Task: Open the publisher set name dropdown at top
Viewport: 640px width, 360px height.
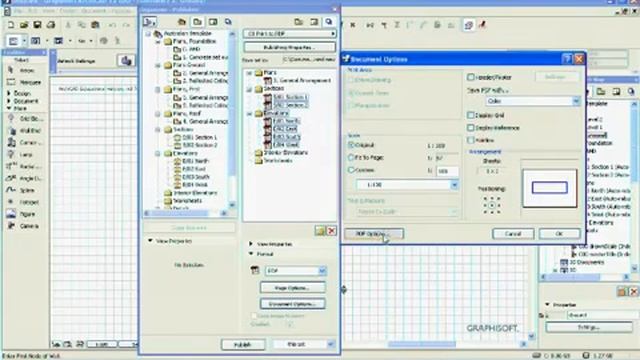Action: tap(289, 33)
